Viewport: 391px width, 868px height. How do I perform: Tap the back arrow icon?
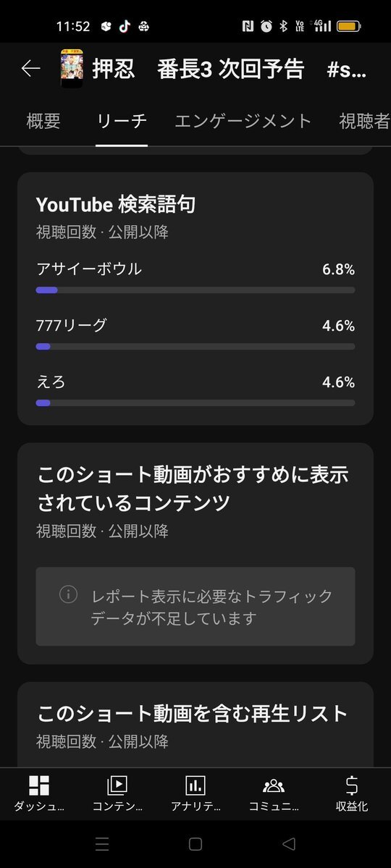30,69
